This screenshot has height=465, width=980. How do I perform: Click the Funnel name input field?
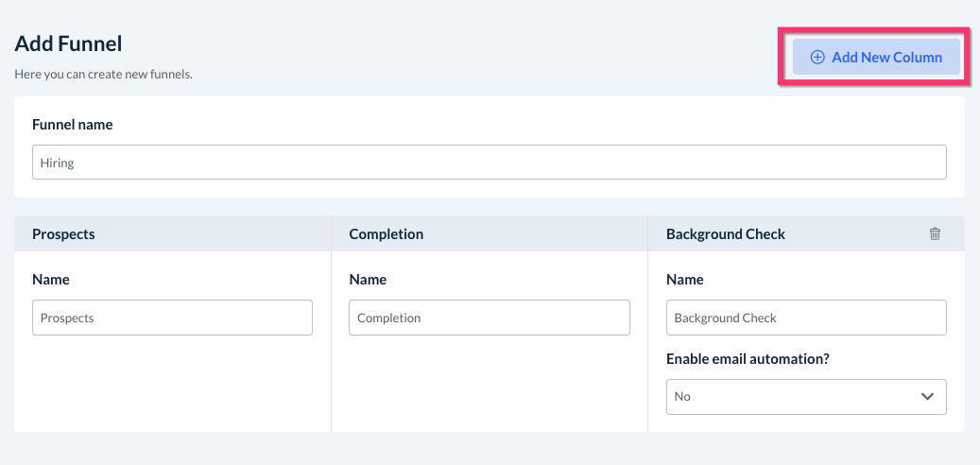489,163
